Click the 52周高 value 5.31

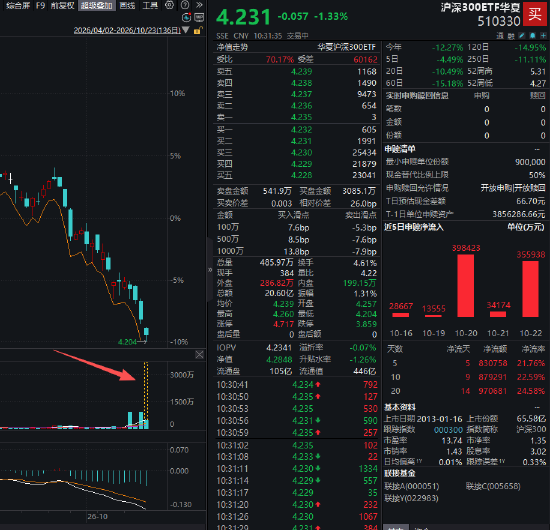point(538,72)
